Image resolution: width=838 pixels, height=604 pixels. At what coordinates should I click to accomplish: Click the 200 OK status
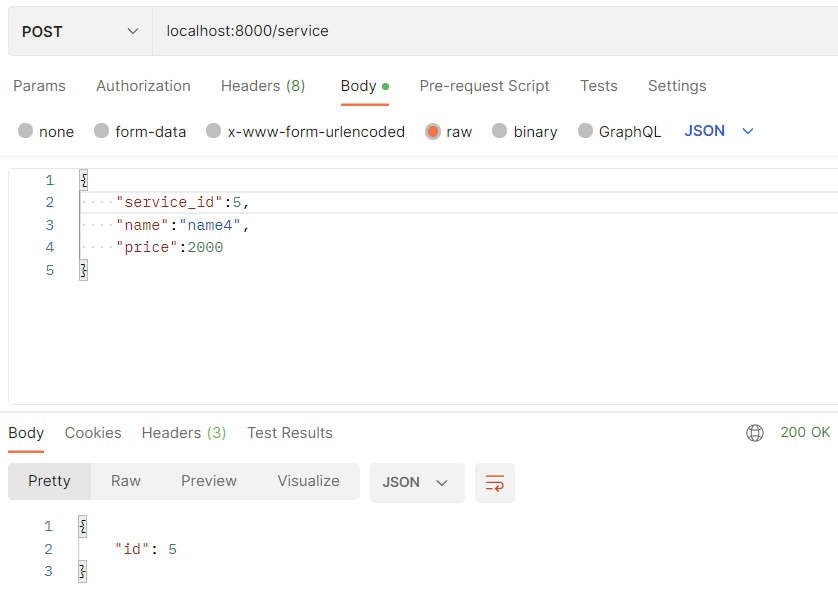point(804,432)
